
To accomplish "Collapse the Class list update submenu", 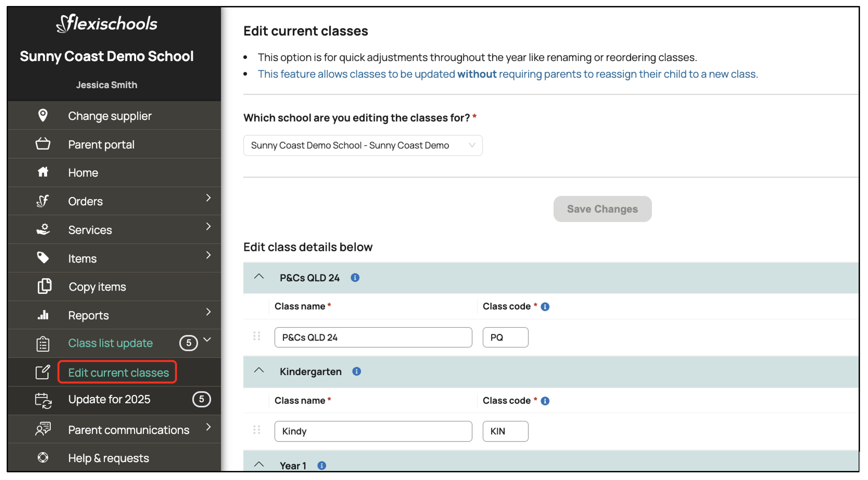I will pos(208,340).
